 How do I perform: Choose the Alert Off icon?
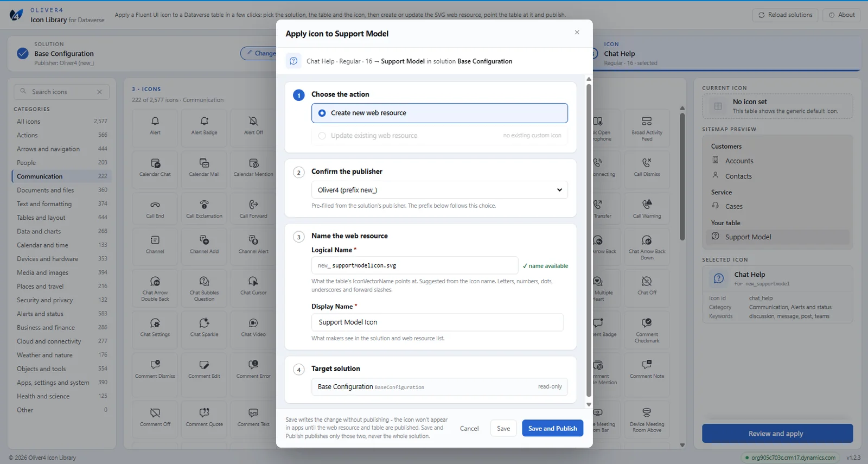tap(253, 128)
